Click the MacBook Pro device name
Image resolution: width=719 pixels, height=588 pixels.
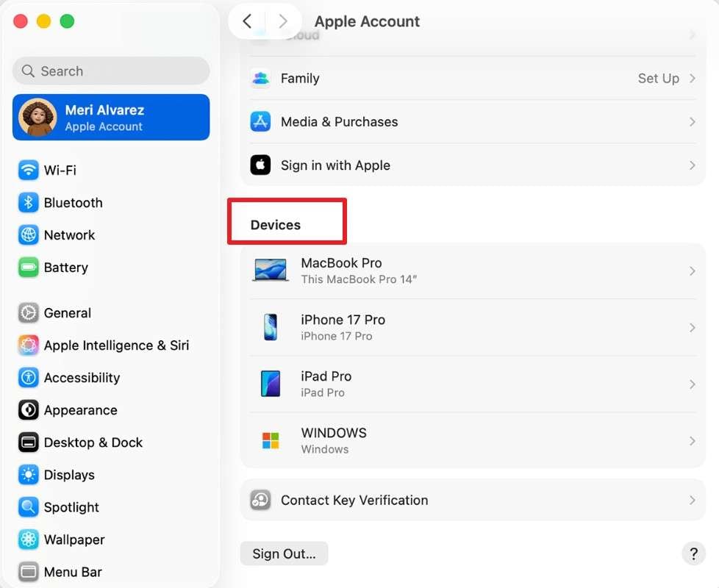[341, 262]
